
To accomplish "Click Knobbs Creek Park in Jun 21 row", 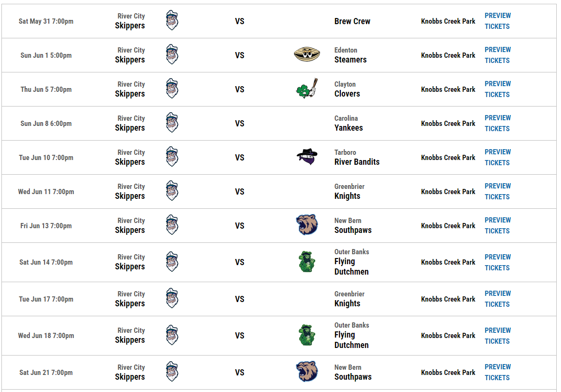I will (x=448, y=373).
